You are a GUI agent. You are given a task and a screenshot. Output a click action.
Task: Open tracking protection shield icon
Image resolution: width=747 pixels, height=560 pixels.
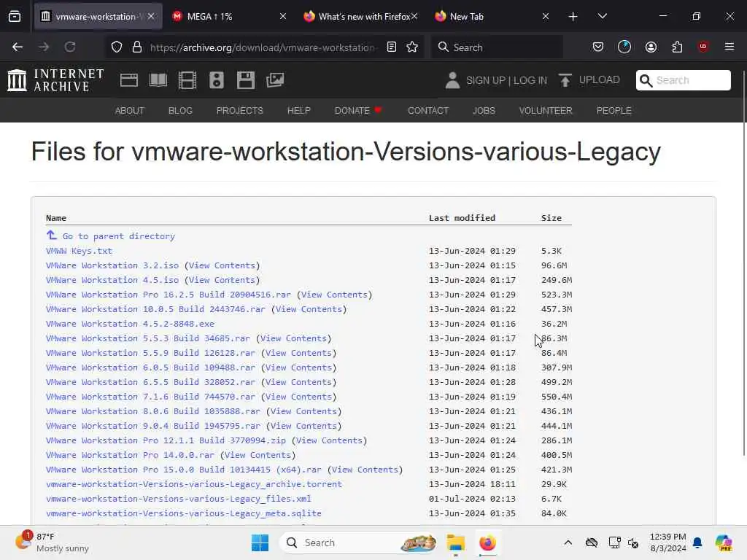click(x=117, y=47)
